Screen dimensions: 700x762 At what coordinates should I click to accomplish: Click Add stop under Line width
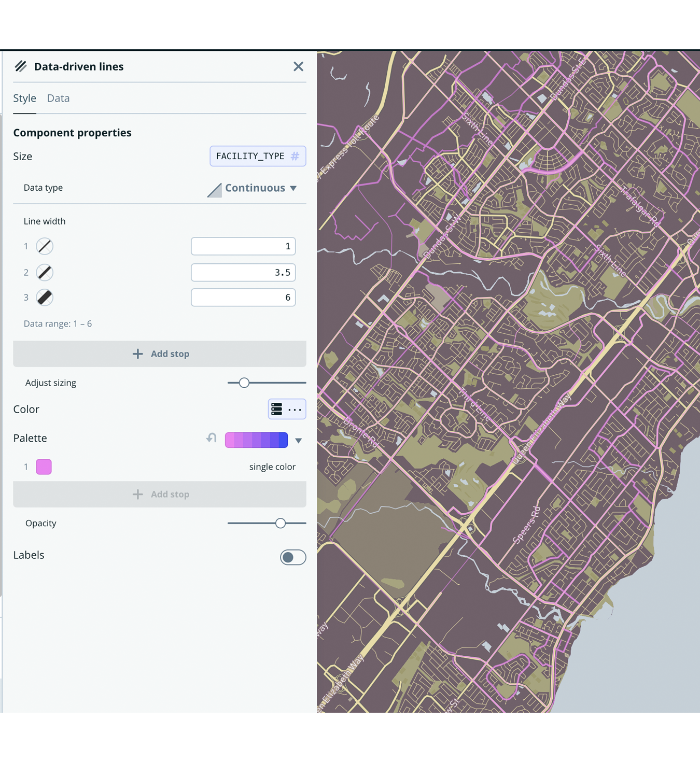coord(159,354)
